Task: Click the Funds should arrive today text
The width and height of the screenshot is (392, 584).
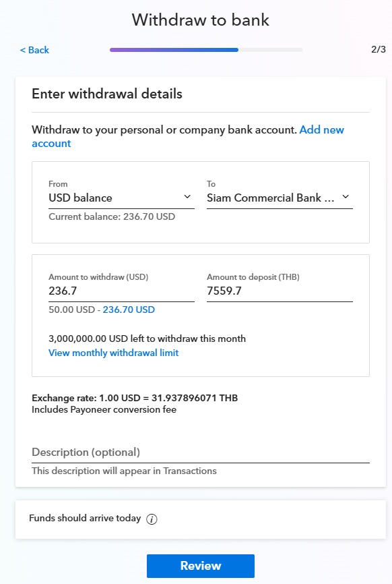Action: 85,518
